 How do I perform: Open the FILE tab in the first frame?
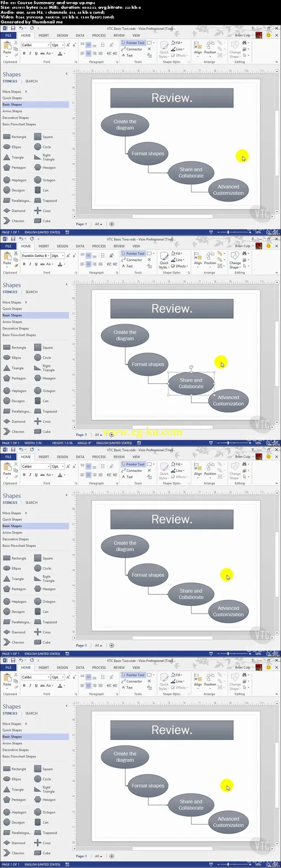coord(8,35)
